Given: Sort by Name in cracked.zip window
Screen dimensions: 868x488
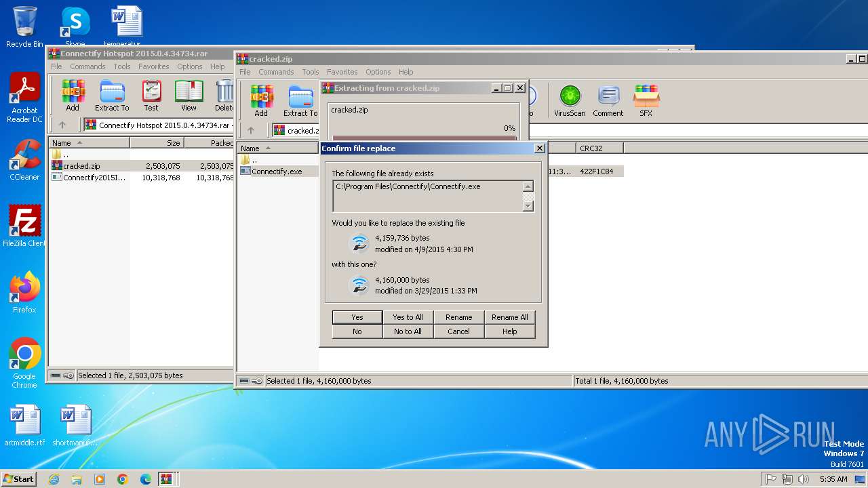Looking at the screenshot, I should [278, 148].
